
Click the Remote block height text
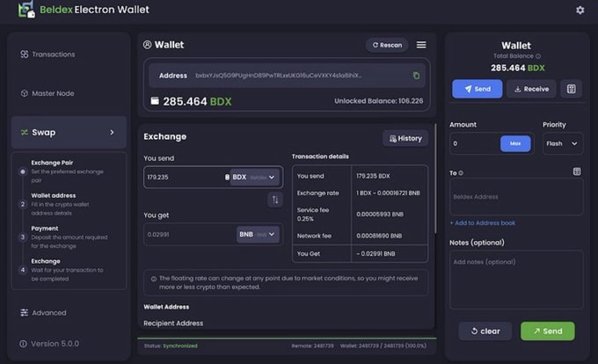(x=312, y=346)
